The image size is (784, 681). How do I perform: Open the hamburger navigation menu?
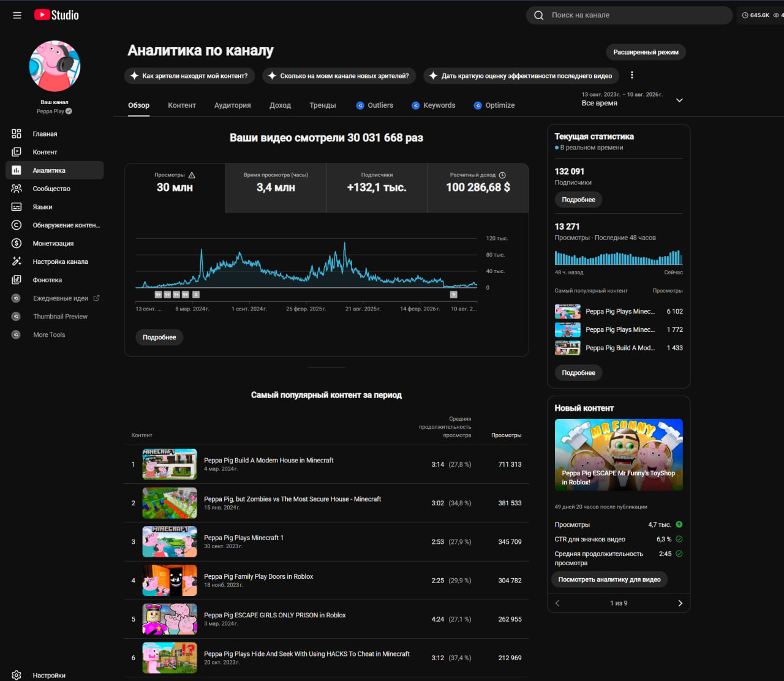tap(17, 15)
